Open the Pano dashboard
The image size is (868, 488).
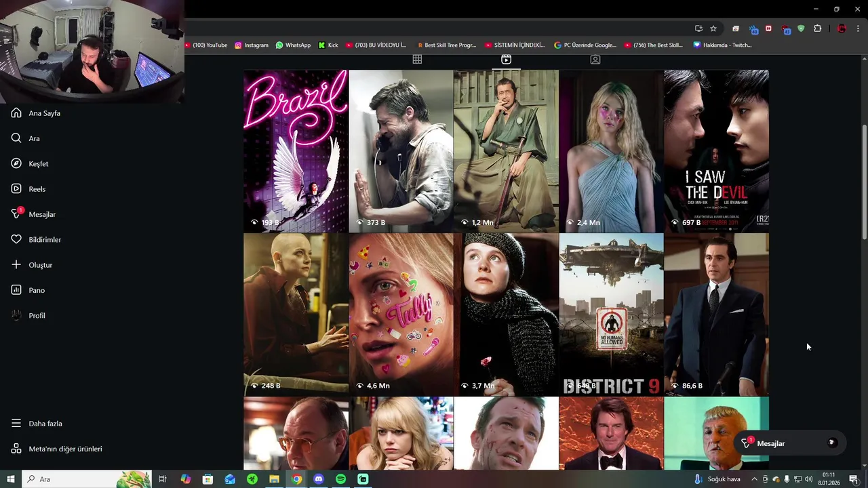[x=28, y=290]
